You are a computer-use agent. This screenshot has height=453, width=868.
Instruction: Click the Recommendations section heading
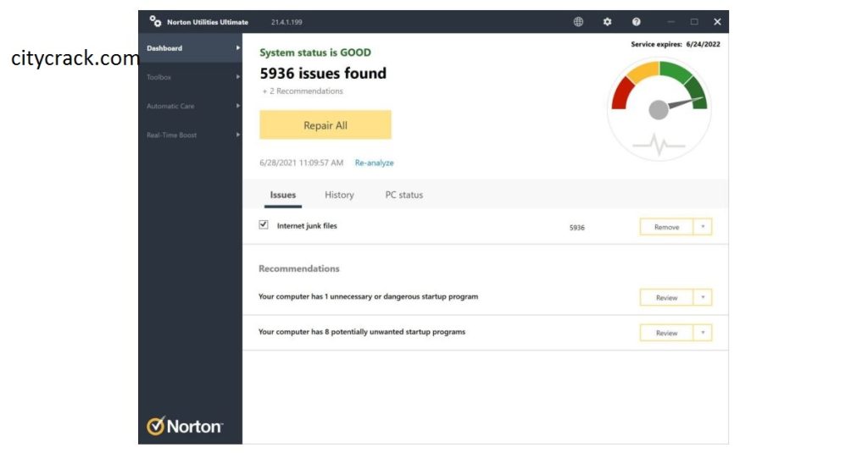(299, 268)
